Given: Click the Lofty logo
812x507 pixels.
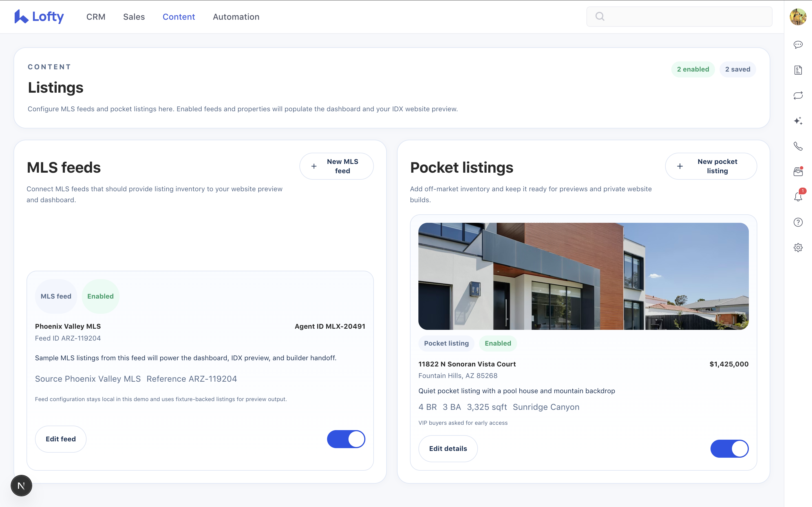Looking at the screenshot, I should pyautogui.click(x=39, y=17).
